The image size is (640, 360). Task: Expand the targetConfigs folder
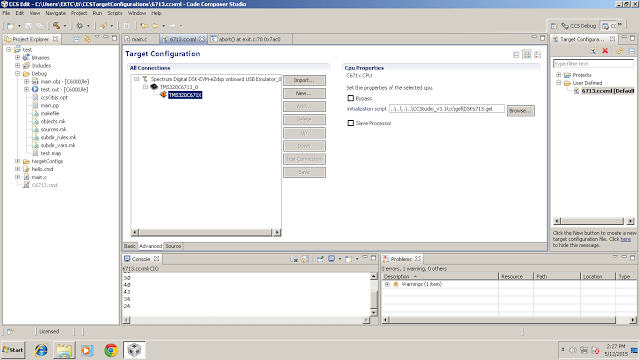[18, 161]
